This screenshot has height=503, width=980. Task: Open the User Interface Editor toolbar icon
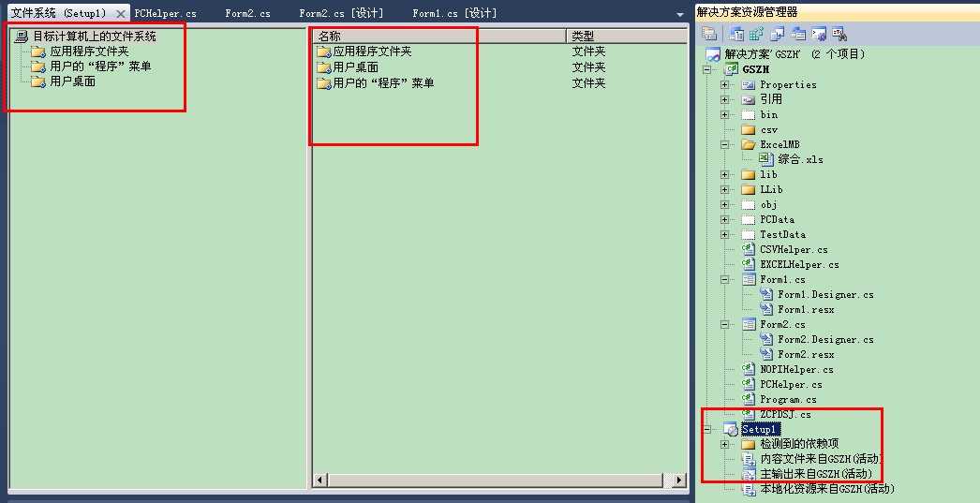[798, 34]
